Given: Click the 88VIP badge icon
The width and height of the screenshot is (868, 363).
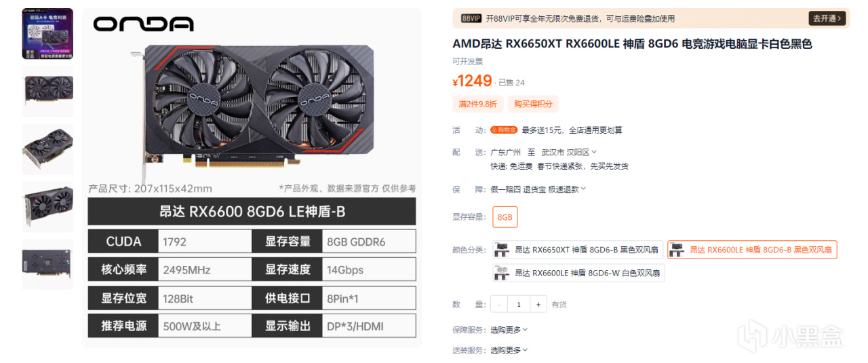Looking at the screenshot, I should click(471, 18).
